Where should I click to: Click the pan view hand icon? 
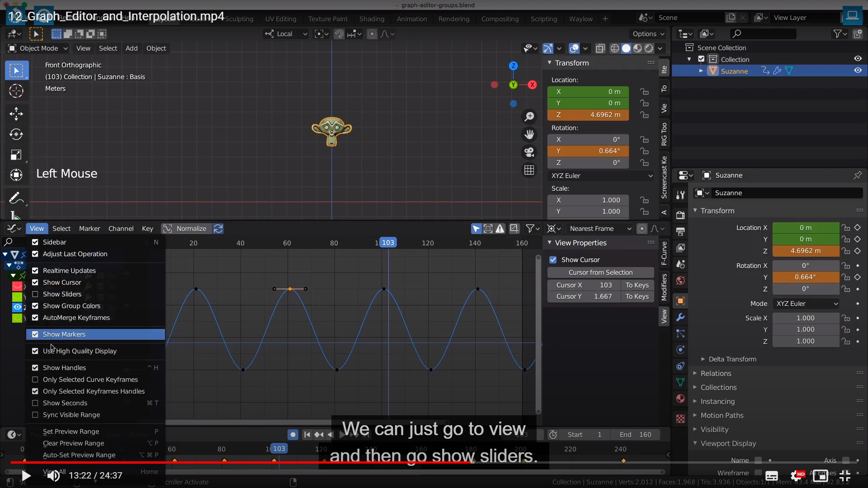(529, 134)
